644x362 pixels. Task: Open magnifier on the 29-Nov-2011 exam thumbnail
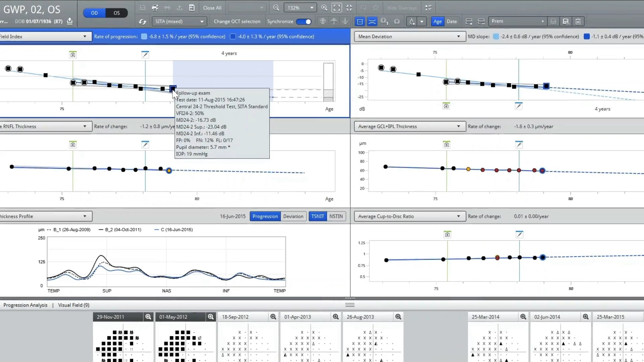(x=148, y=316)
